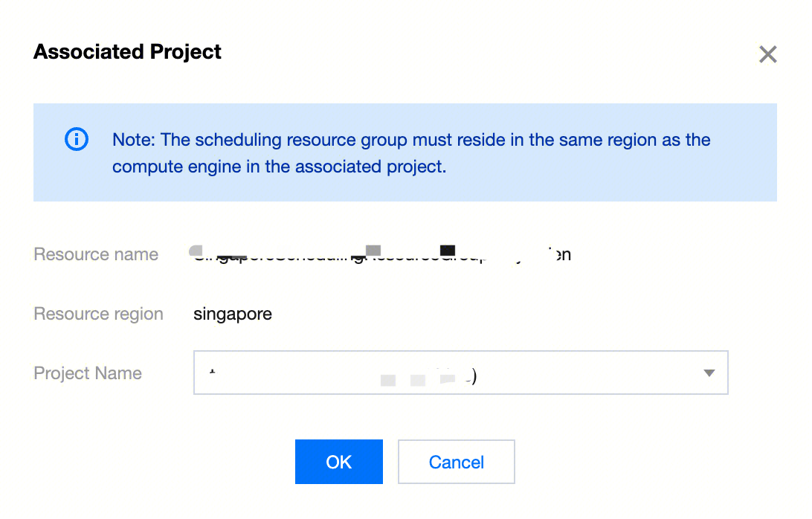812x519 pixels.
Task: Expand the Project Name dropdown arrow
Action: 709,373
